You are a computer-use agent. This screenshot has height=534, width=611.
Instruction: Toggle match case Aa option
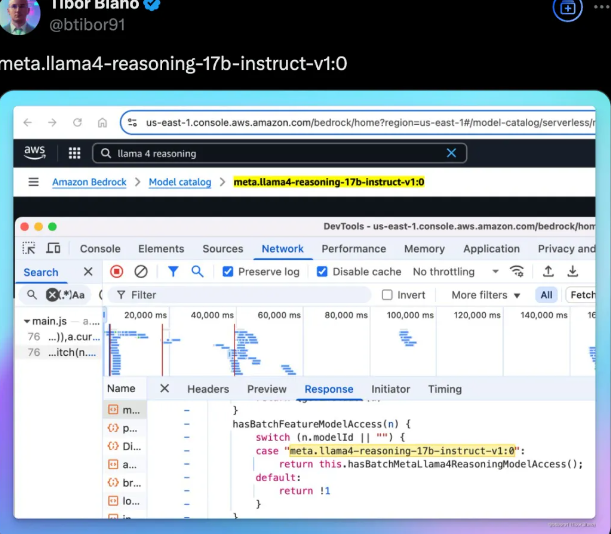coord(78,295)
